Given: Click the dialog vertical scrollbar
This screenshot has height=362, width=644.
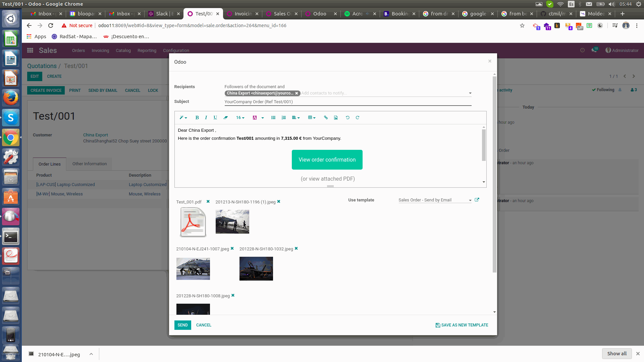Looking at the screenshot, I should pos(494,174).
